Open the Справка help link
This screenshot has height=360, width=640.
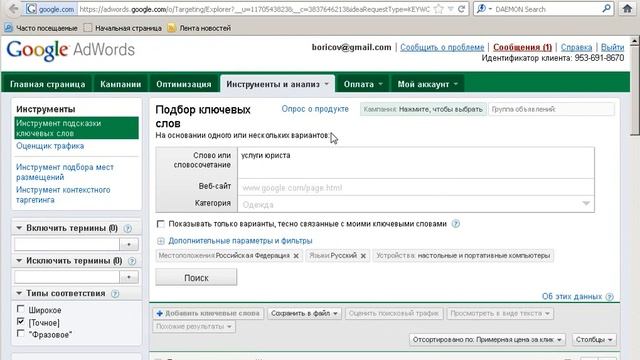pos(576,47)
